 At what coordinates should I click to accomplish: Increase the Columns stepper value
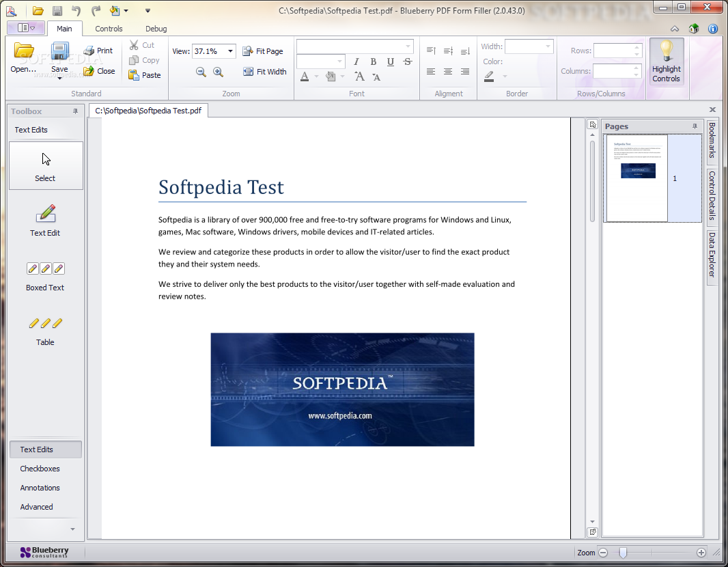[636, 68]
